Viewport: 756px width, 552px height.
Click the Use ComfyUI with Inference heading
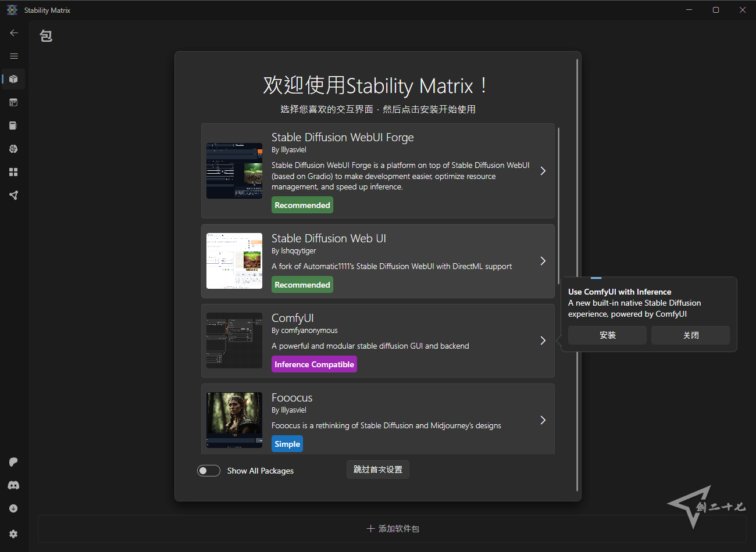tap(620, 292)
